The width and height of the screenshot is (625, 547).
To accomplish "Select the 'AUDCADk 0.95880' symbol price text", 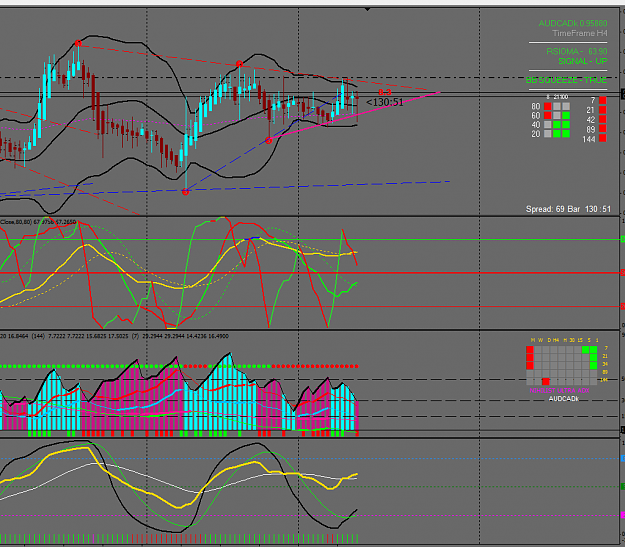I will tap(573, 23).
